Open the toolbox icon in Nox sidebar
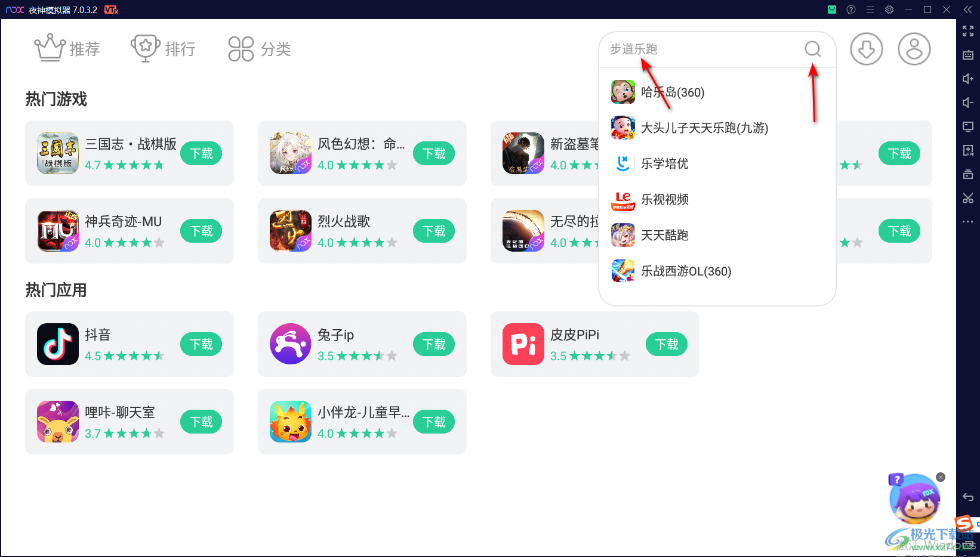980x557 pixels. (x=968, y=174)
